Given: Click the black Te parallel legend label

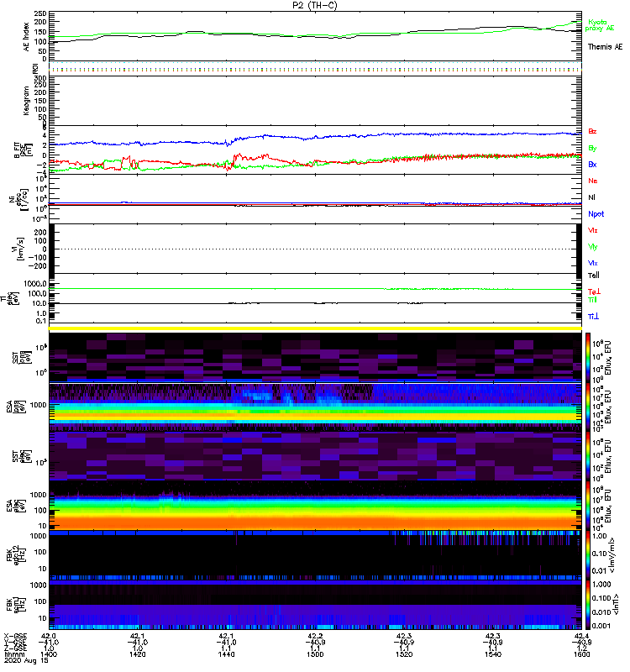Looking at the screenshot, I should click(x=593, y=276).
